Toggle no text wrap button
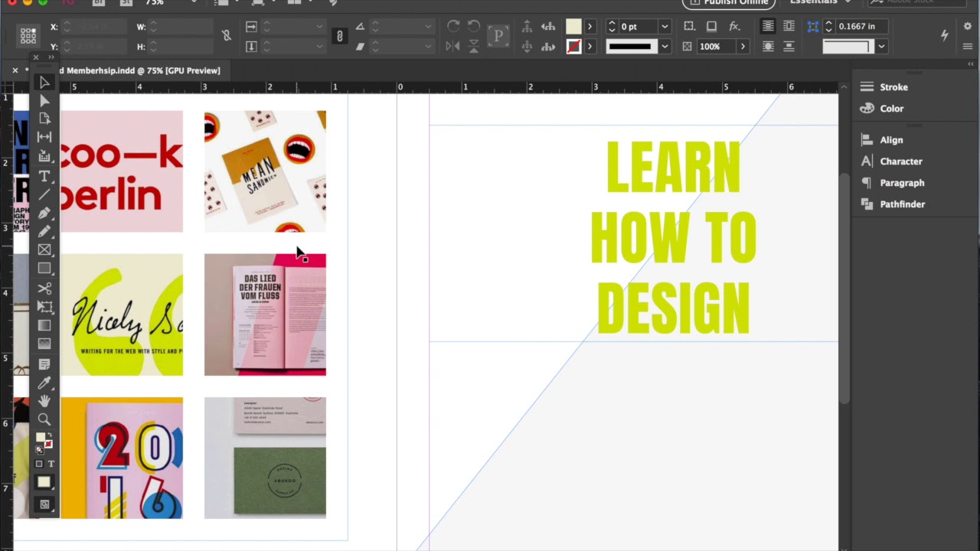Viewport: 980px width, 551px height. pyautogui.click(x=767, y=27)
